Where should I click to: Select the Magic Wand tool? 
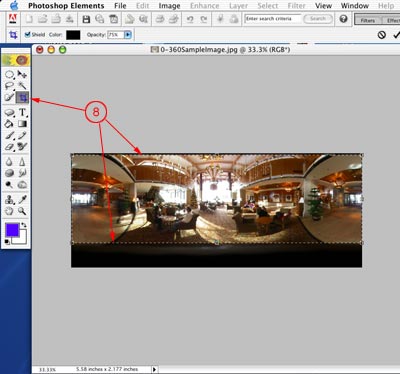(x=22, y=86)
